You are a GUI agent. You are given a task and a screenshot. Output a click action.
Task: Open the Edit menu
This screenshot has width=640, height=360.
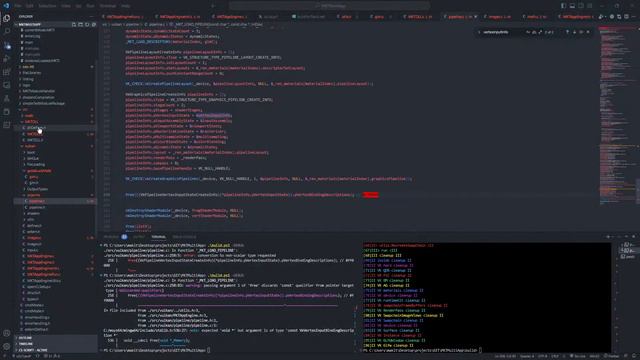pos(30,6)
